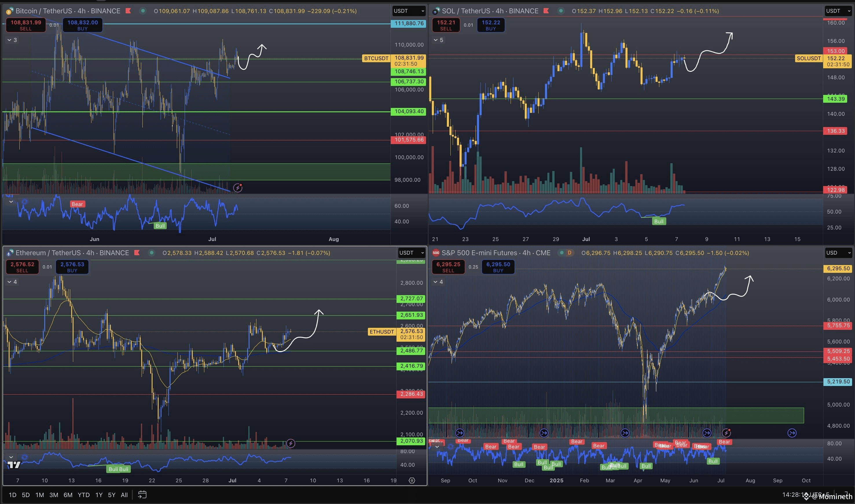Click the SOL / TetherUS symbol title
Viewport: 855px width, 504px height.
[x=490, y=11]
